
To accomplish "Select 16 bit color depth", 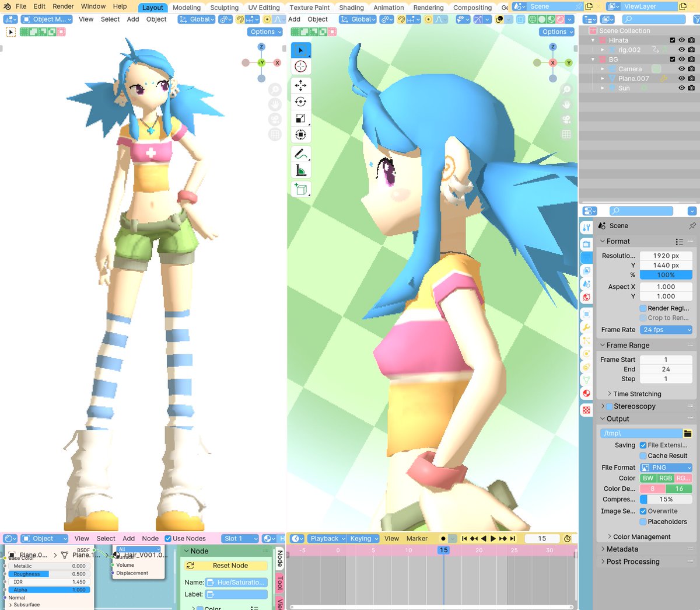I will point(679,489).
